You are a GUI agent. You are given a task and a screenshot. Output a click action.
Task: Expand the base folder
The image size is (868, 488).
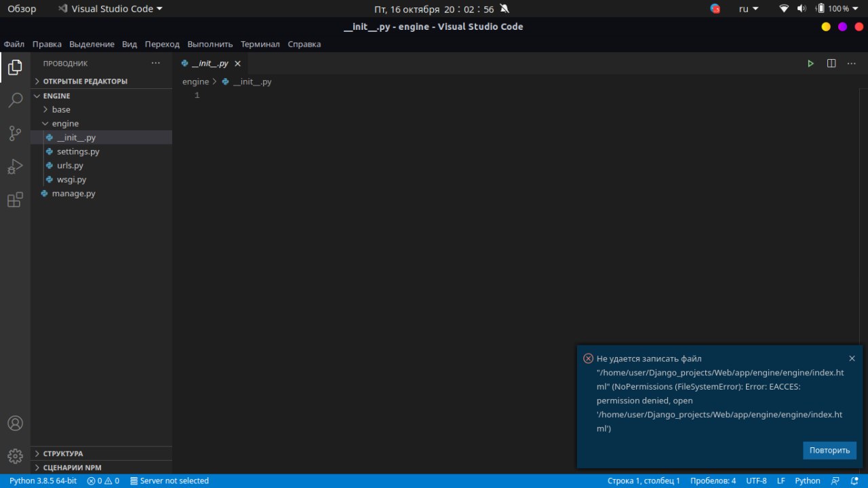(x=102, y=109)
